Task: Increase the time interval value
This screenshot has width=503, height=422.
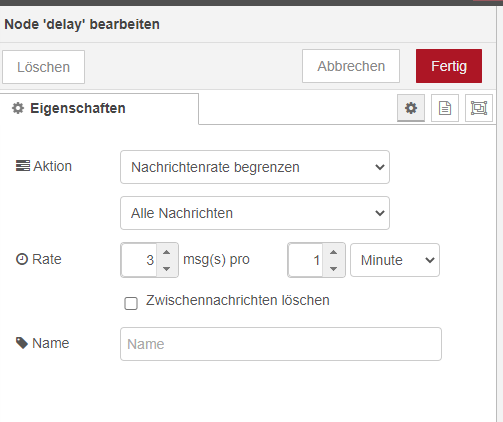Action: point(333,252)
